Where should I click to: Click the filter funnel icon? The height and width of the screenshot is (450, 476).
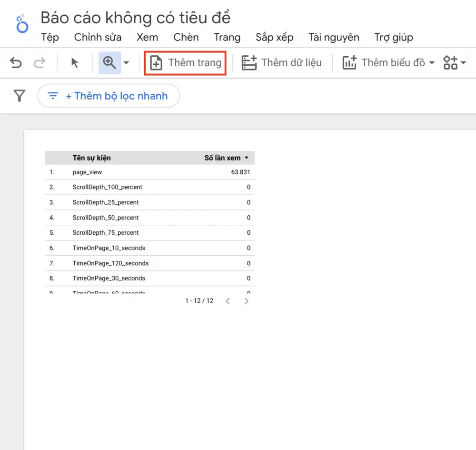(x=20, y=96)
